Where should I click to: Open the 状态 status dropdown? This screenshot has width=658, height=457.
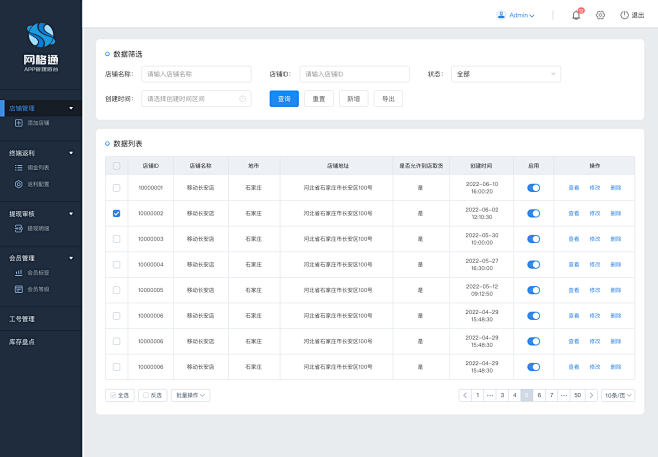pos(505,74)
